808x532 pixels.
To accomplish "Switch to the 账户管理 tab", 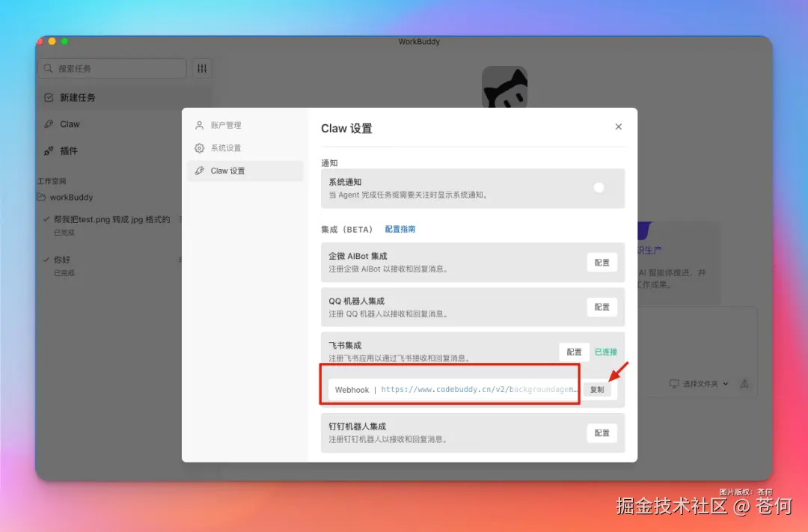I will point(224,125).
